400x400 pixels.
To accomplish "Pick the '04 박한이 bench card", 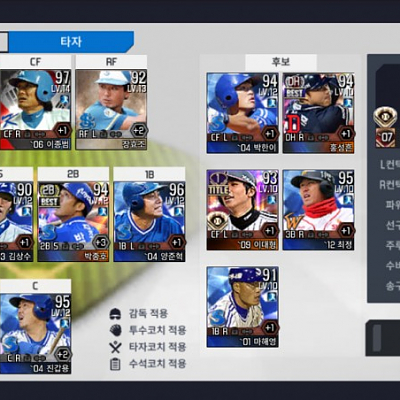I will 242,113.
